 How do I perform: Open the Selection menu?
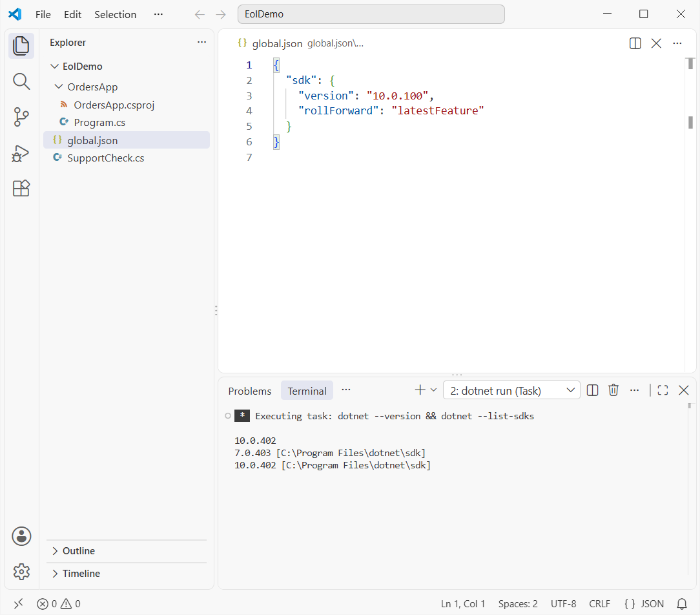115,14
